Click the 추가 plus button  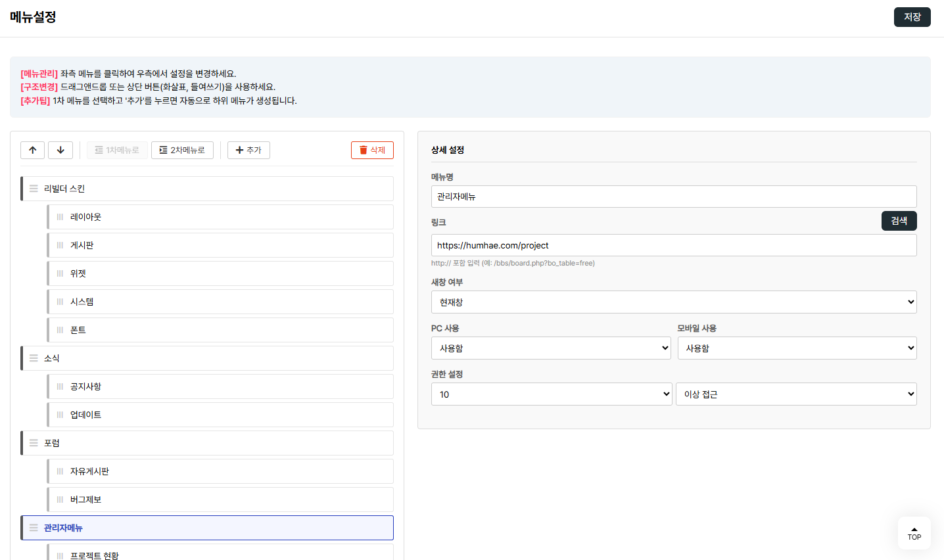click(248, 150)
